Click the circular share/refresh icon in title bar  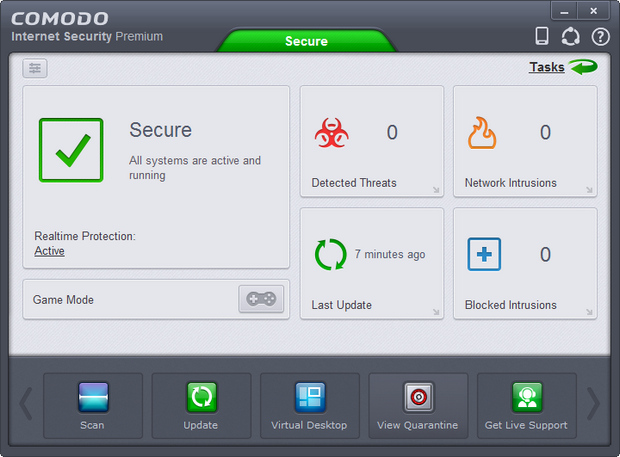point(571,36)
